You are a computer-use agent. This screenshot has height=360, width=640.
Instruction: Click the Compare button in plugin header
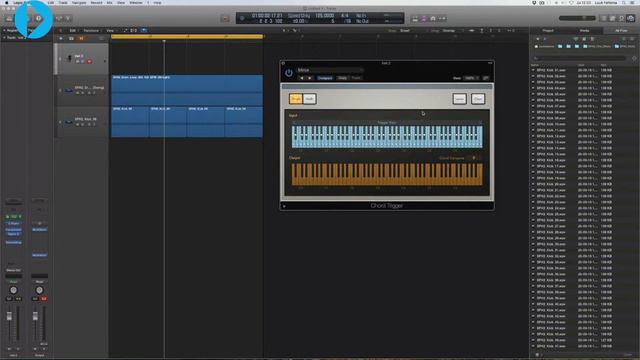[x=325, y=78]
